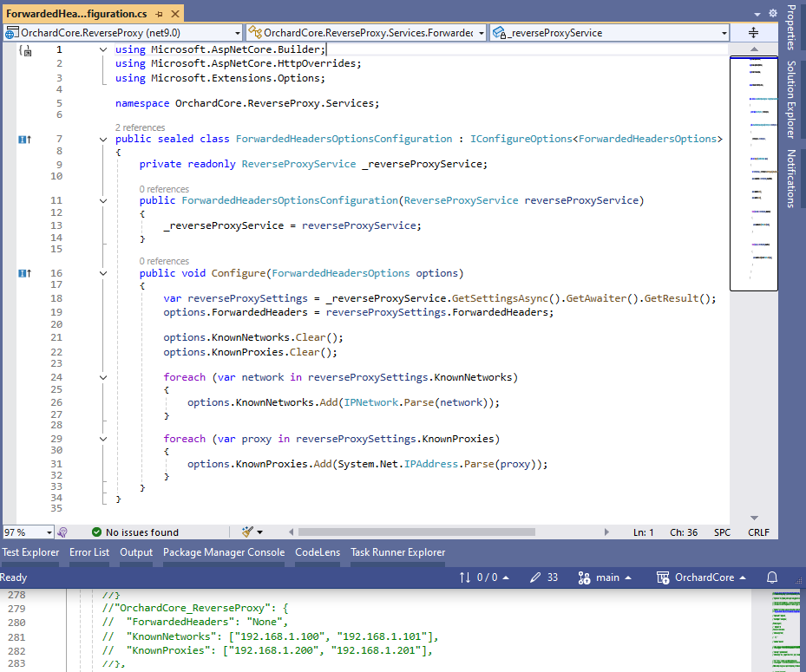
Task: Click the 'No issues found' health indicator text
Action: (142, 532)
